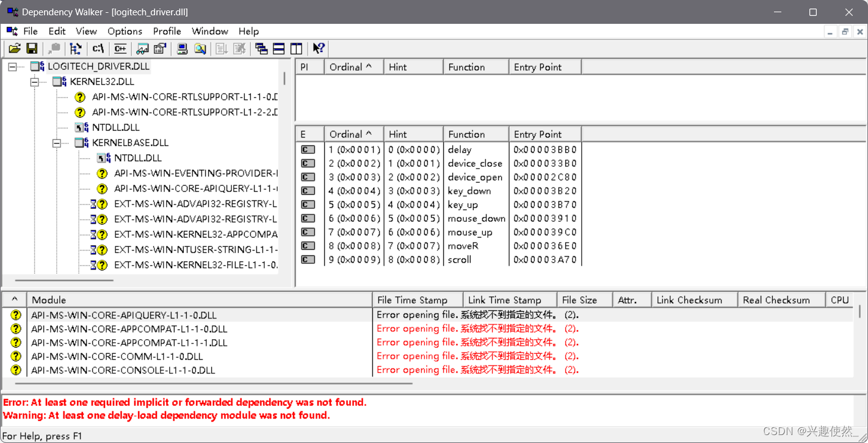This screenshot has height=443, width=868.
Task: Sort exports pane by Function column header
Action: 476,134
